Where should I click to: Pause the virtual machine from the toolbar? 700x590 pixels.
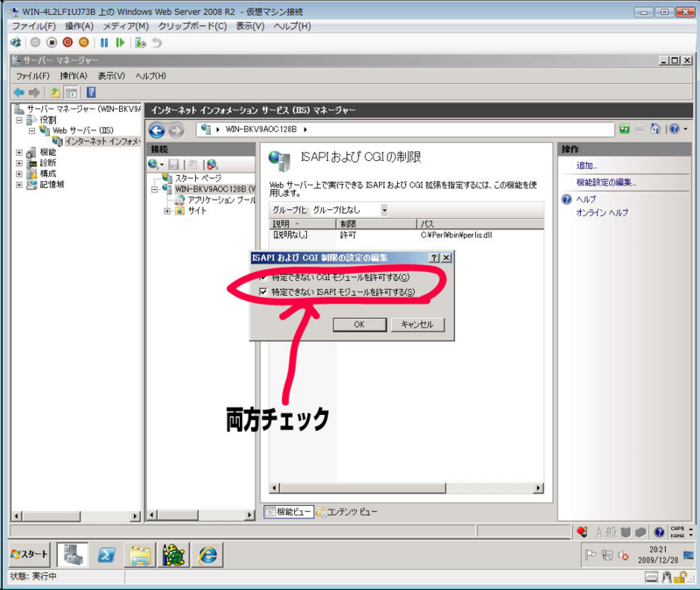coord(103,44)
